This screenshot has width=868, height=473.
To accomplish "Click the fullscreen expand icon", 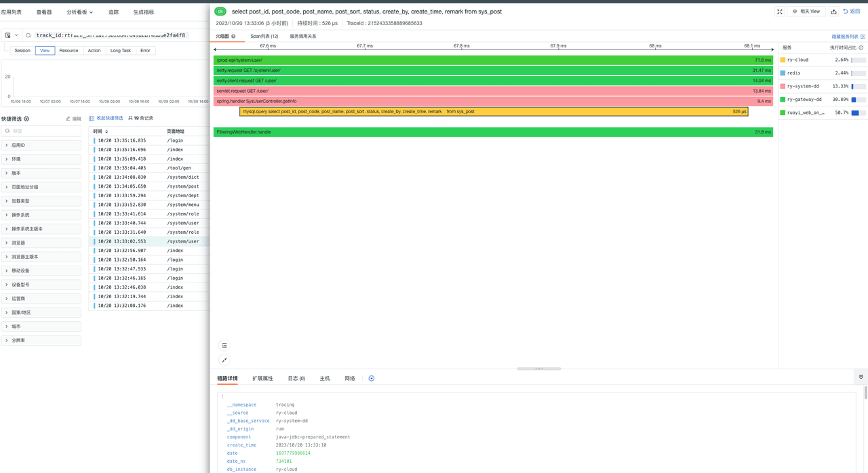I will coord(780,12).
